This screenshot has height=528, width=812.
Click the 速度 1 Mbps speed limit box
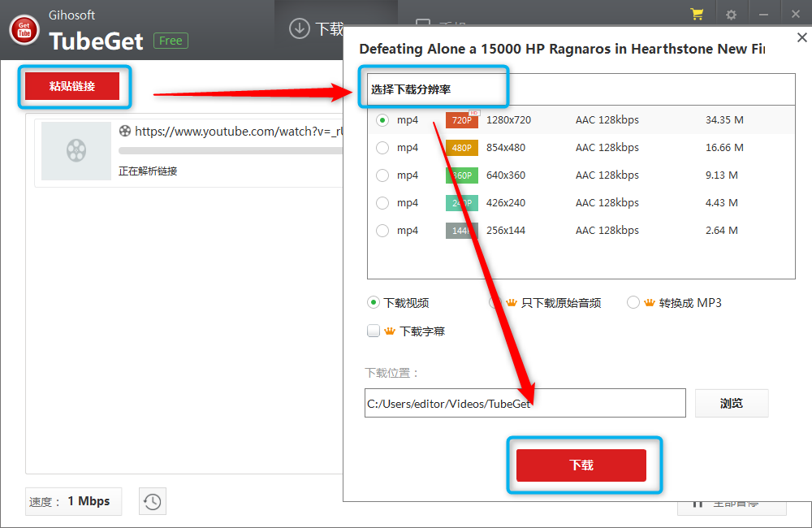tap(74, 501)
